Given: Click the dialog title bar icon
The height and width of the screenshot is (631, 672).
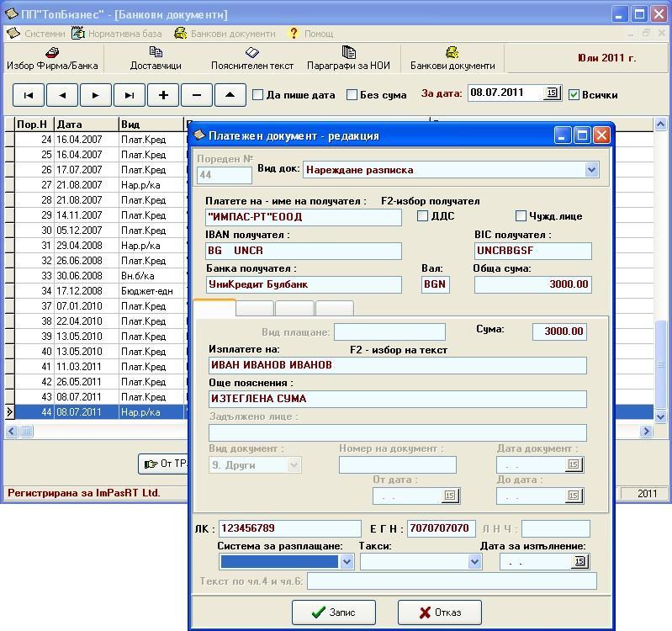Looking at the screenshot, I should coord(199,135).
